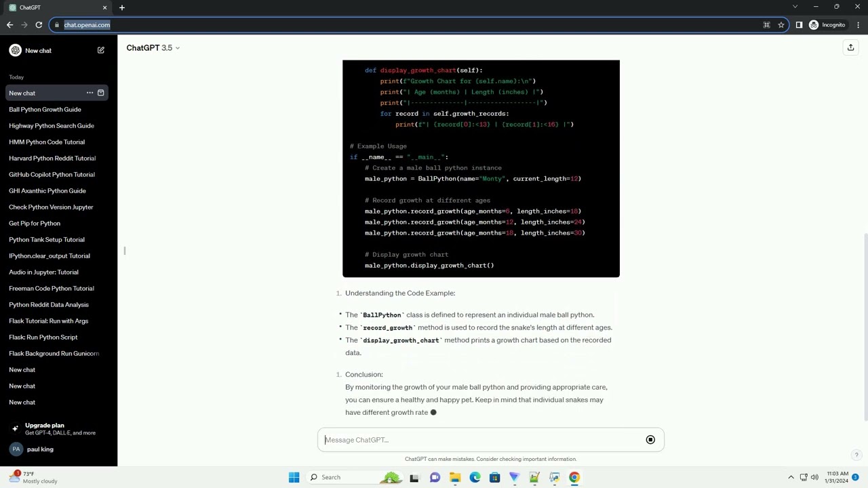This screenshot has height=488, width=868.
Task: Stop generating with the stop button
Action: click(650, 440)
